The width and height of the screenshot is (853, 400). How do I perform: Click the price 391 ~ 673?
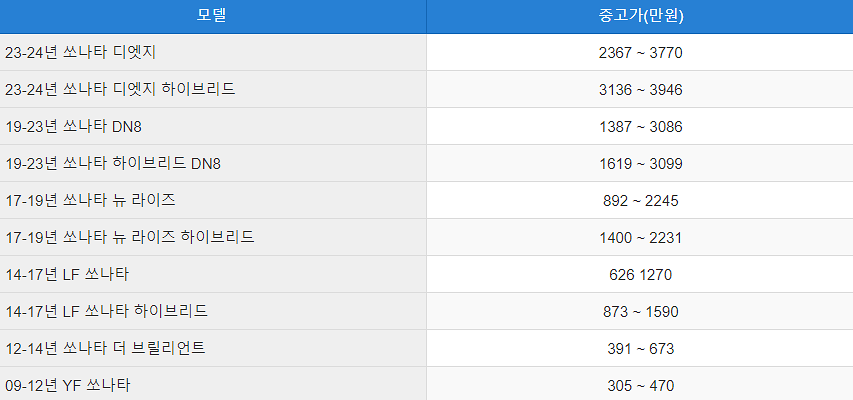[640, 349]
